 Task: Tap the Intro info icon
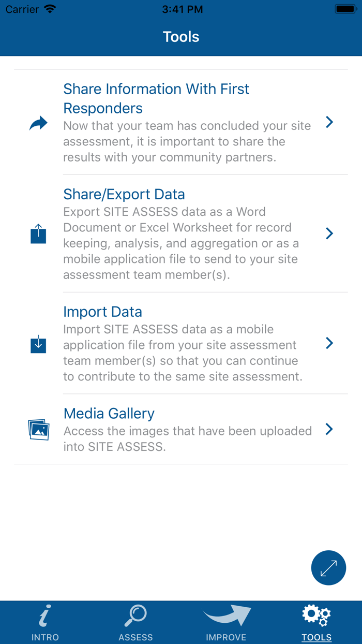coord(45,616)
